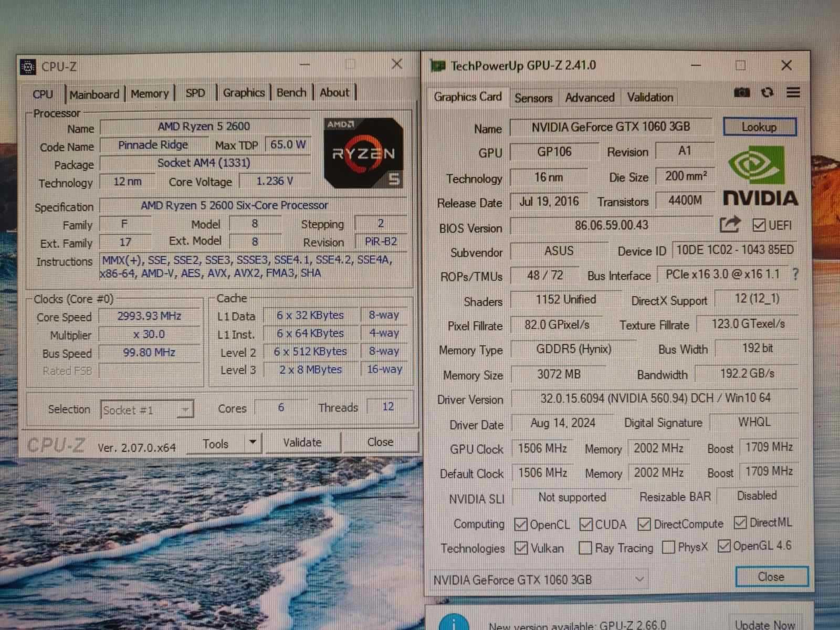Click the GPU-Z title bar app icon

tap(437, 66)
